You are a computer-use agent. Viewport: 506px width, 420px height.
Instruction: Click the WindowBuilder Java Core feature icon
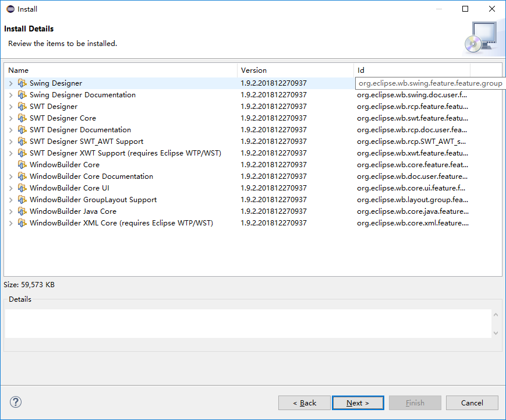pyautogui.click(x=22, y=211)
